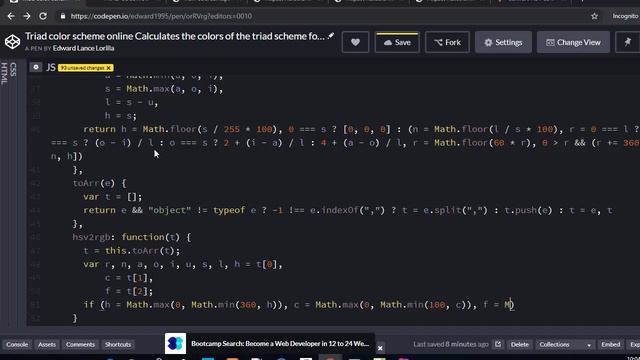Open the Bootcamp Search ad thumbnail
Image resolution: width=640 pixels, height=360 pixels.
176,343
